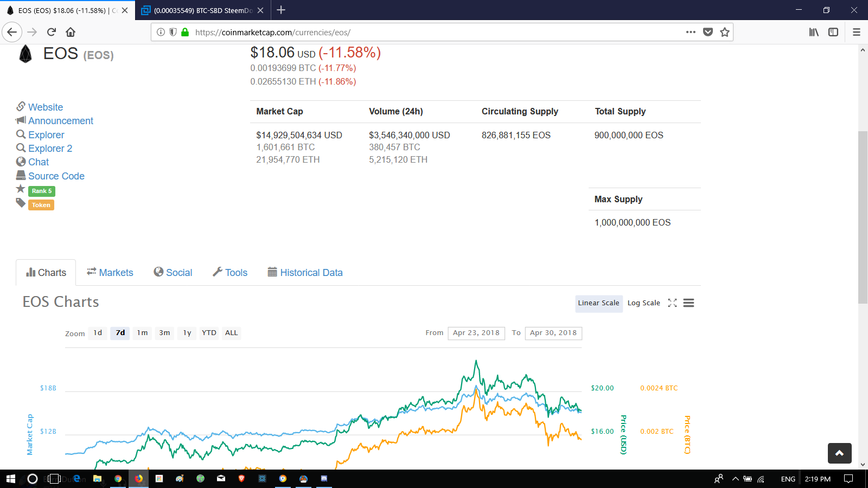Click the scrollbar up arrow
Image resolution: width=868 pixels, height=488 pixels.
click(x=863, y=50)
